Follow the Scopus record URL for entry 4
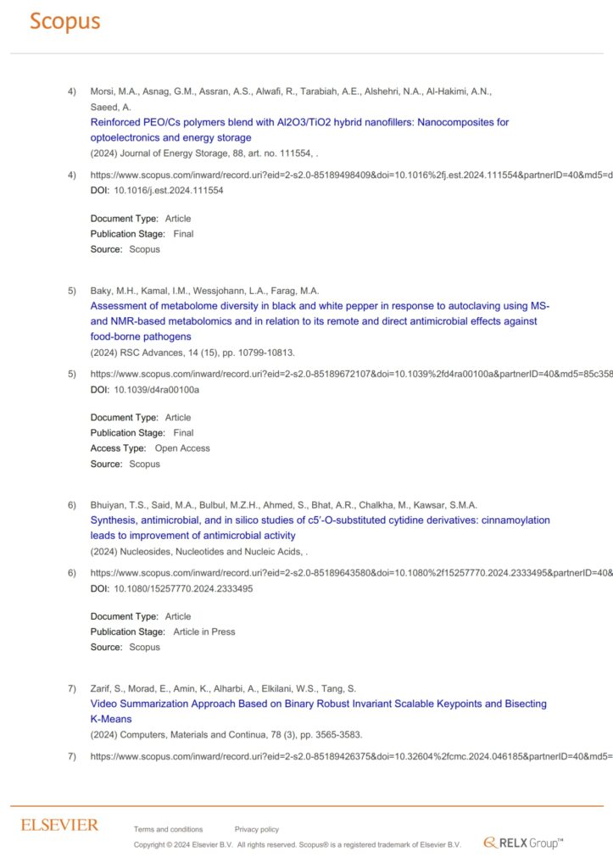The width and height of the screenshot is (613, 868). (351, 175)
